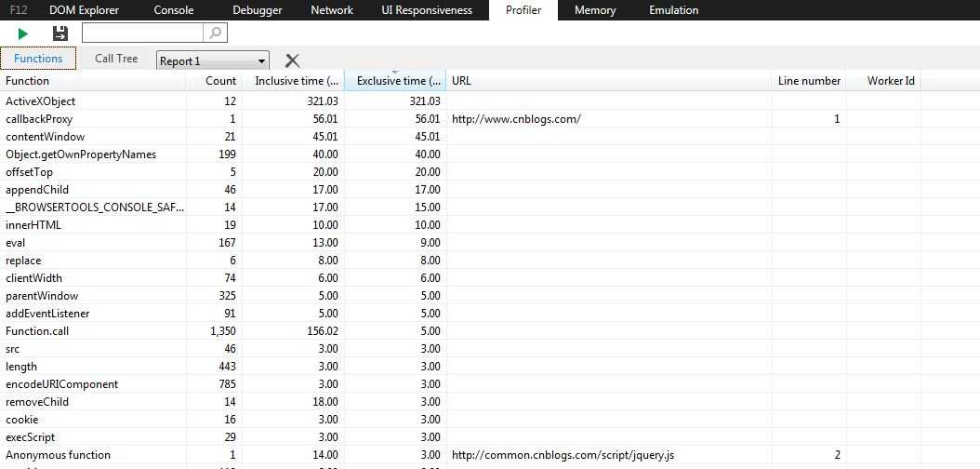Sort by the URL column header

tap(609, 81)
